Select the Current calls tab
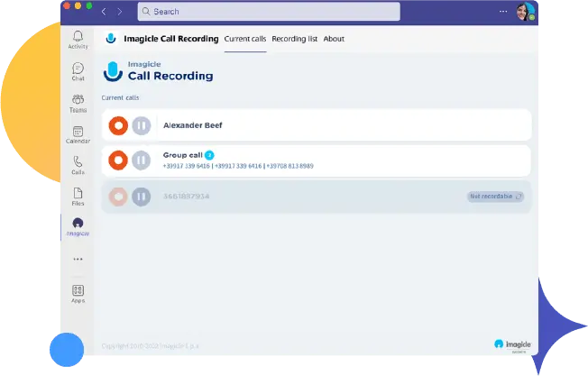 pos(244,39)
